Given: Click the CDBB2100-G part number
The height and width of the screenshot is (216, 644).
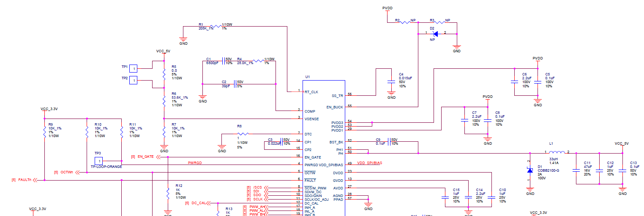Looking at the screenshot, I should (547, 170).
